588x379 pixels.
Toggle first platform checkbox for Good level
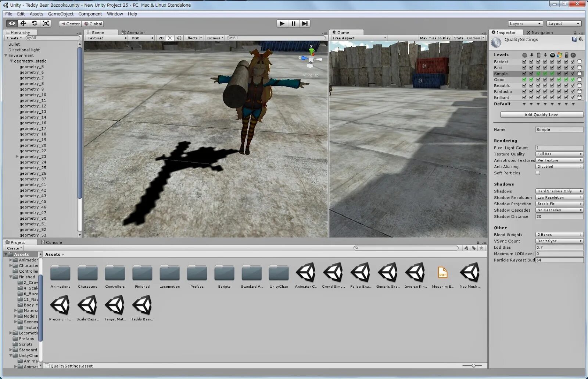[524, 79]
